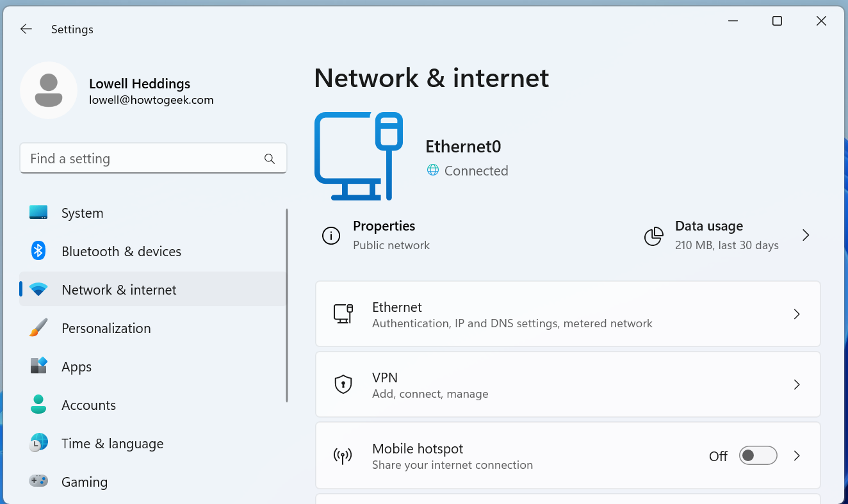
Task: Open Time & language settings icon
Action: tap(38, 443)
